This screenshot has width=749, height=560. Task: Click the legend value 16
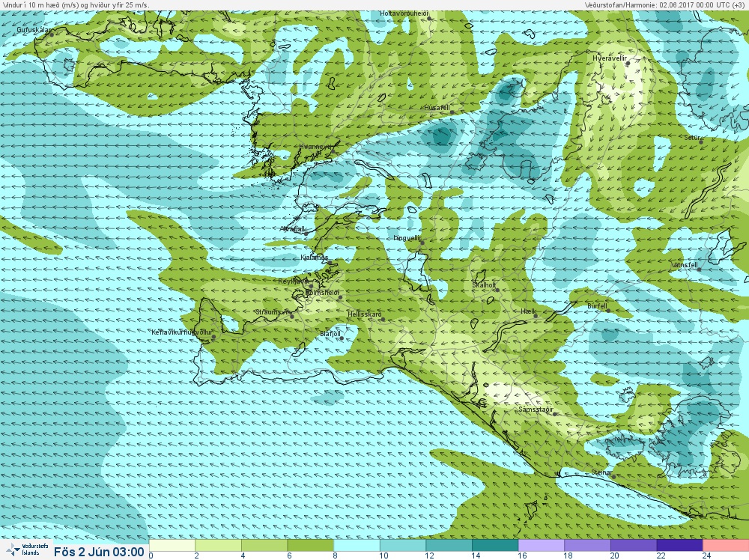(522, 556)
